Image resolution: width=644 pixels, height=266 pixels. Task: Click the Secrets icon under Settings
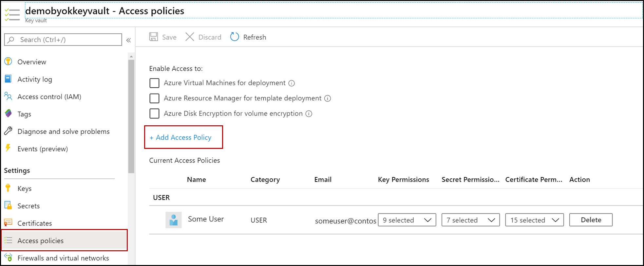pos(8,205)
